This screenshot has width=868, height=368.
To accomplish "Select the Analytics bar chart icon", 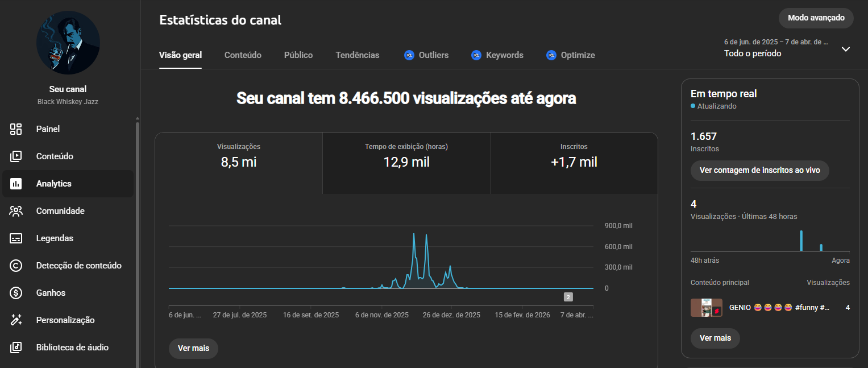I will point(16,184).
